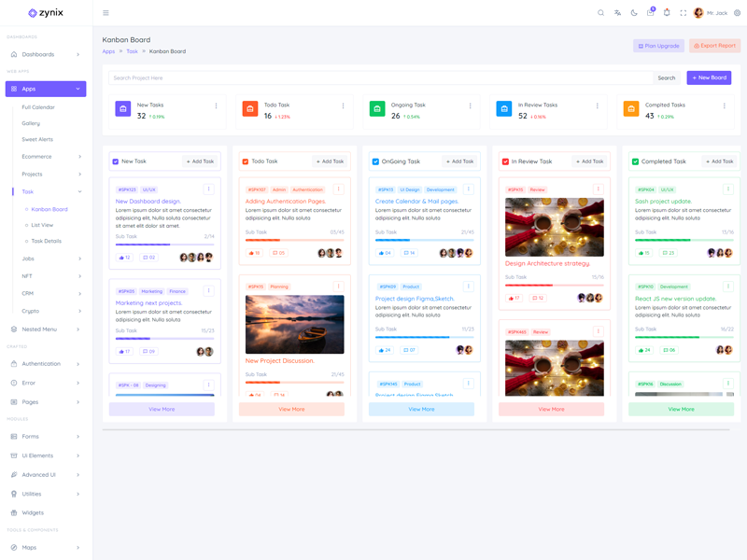Open options menu on New Tasks card
Viewport: 747px width, 560px height.
[216, 106]
